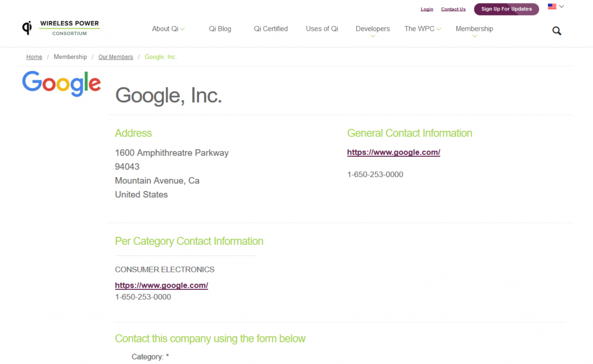Screen dimensions: 593x364
Task: Open the Contact Us link
Action: point(453,9)
